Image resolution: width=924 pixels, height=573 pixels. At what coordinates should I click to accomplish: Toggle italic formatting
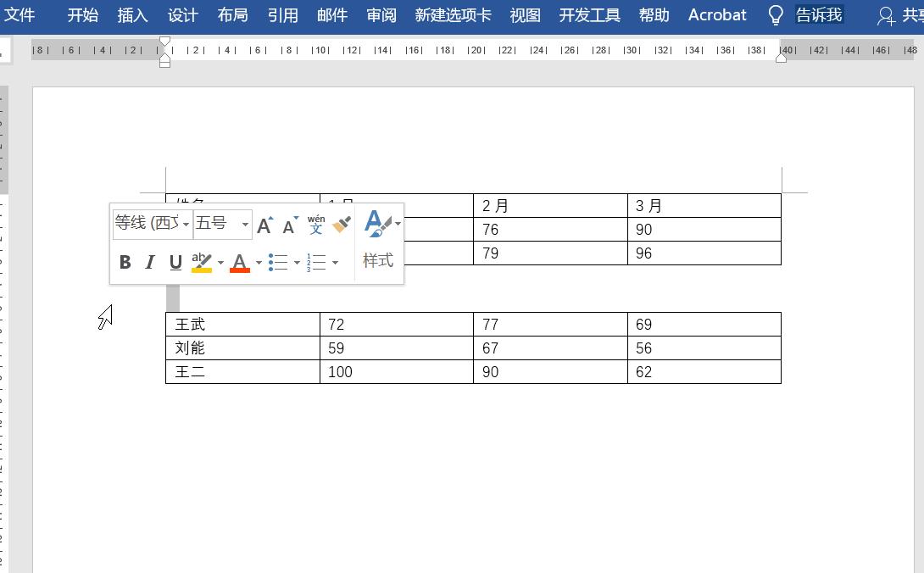(x=149, y=262)
